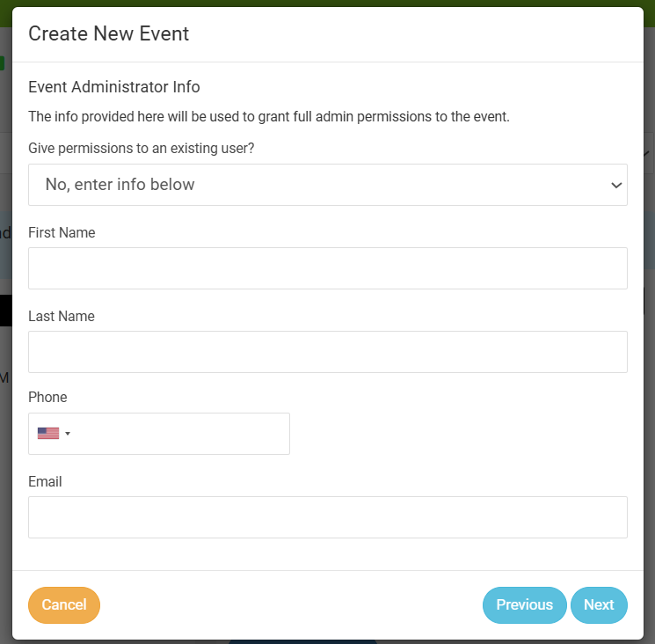The height and width of the screenshot is (644, 655).
Task: Click the green header bar above dialog
Action: pyautogui.click(x=327, y=4)
